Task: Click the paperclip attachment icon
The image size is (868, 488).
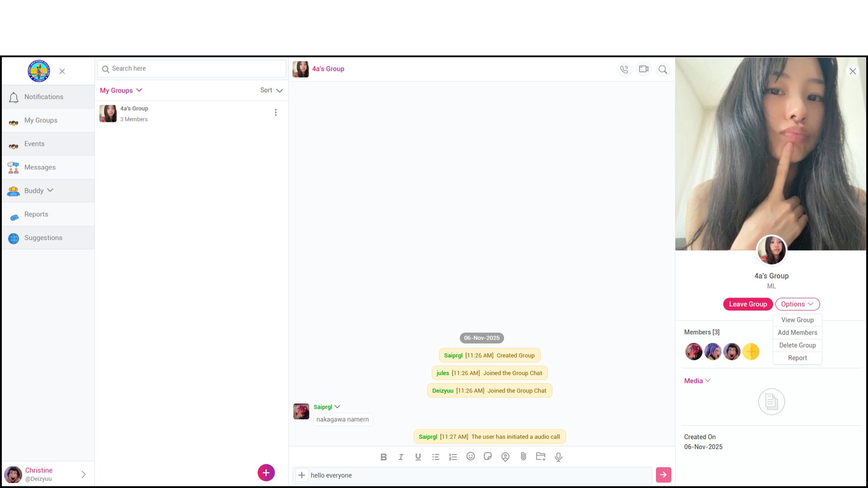Action: (x=523, y=456)
